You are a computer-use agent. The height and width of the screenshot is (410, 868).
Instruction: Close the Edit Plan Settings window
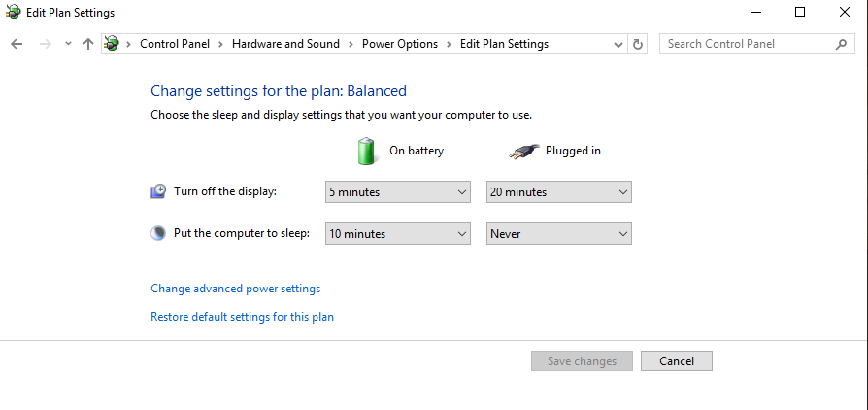[844, 12]
